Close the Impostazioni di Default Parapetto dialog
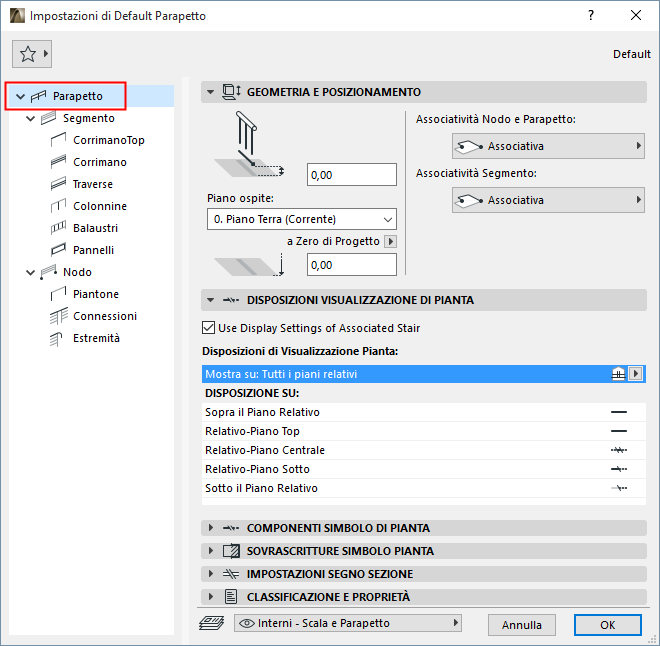The width and height of the screenshot is (660, 646). click(x=636, y=16)
